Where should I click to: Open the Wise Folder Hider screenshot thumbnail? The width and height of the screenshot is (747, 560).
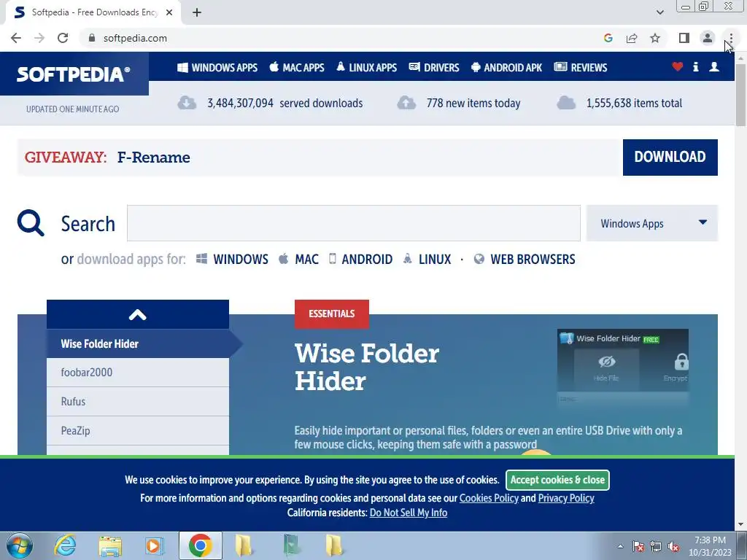[623, 367]
